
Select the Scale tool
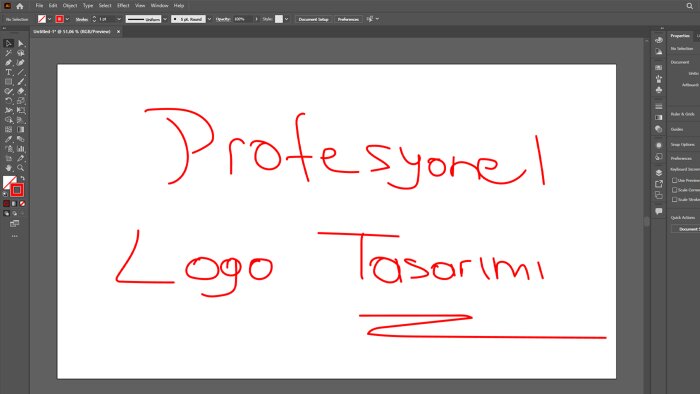tap(21, 101)
